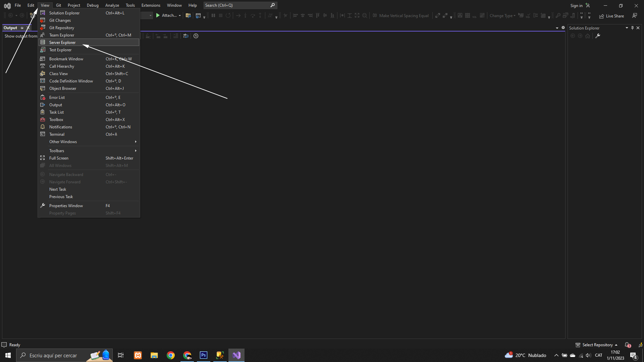Image resolution: width=644 pixels, height=362 pixels.
Task: Click Live Share button
Action: 612,16
